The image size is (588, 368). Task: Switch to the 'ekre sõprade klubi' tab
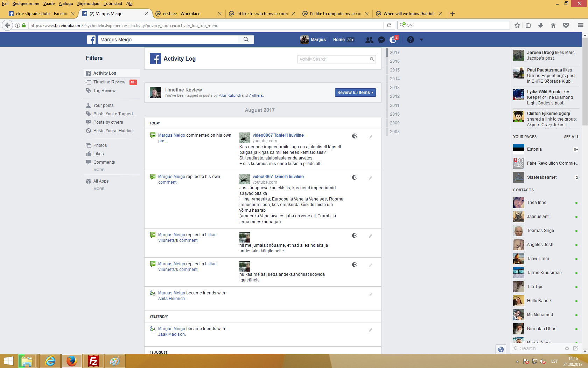coord(42,14)
